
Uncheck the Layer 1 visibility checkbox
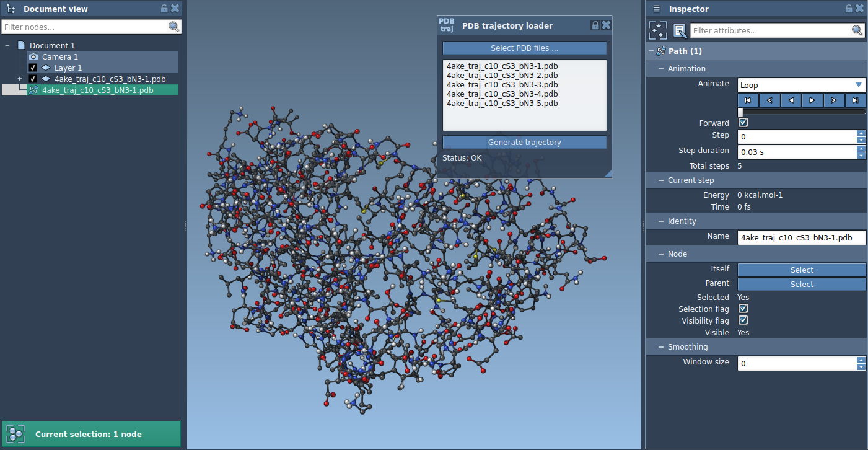(x=33, y=68)
